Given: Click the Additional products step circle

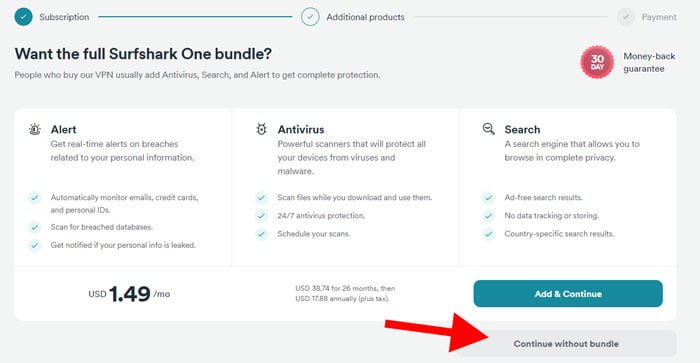Looking at the screenshot, I should tap(310, 17).
